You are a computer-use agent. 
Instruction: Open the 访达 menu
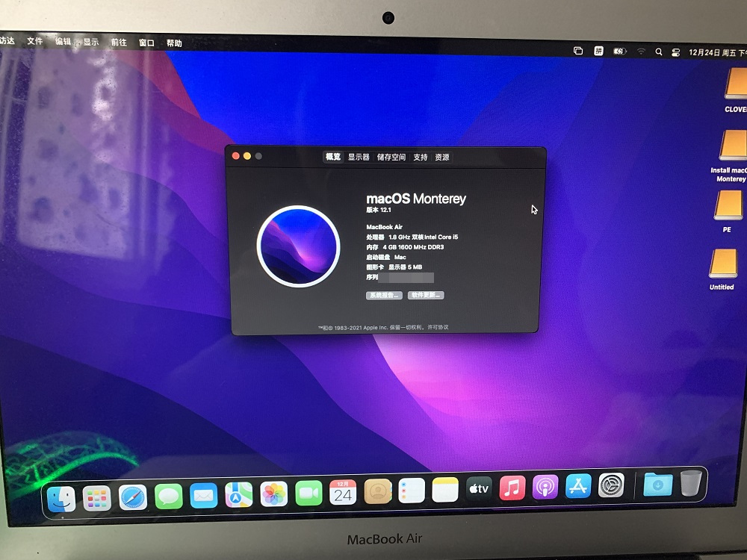7,40
